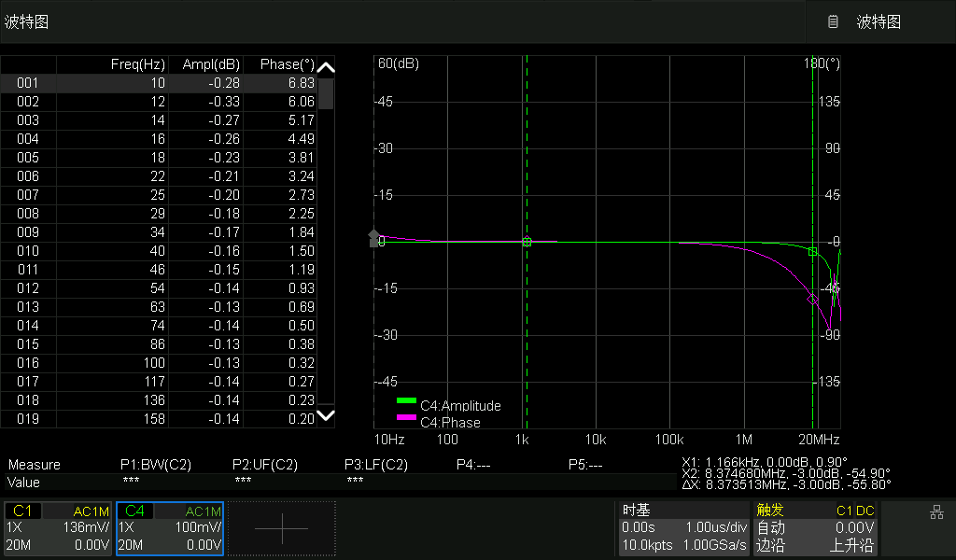956x560 pixels.
Task: Select the X1 cursor square marker at 1k
Action: pyautogui.click(x=527, y=242)
